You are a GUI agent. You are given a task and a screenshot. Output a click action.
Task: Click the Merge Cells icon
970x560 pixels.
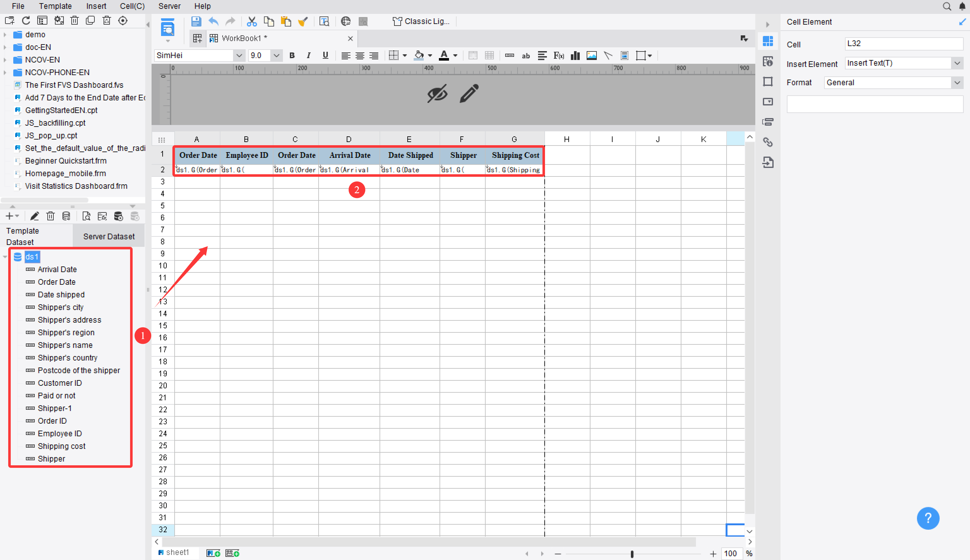click(473, 56)
